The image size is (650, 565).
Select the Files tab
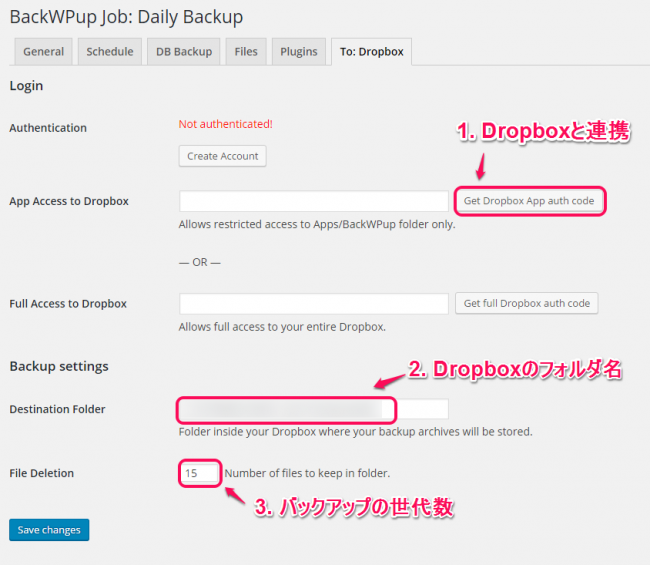246,52
